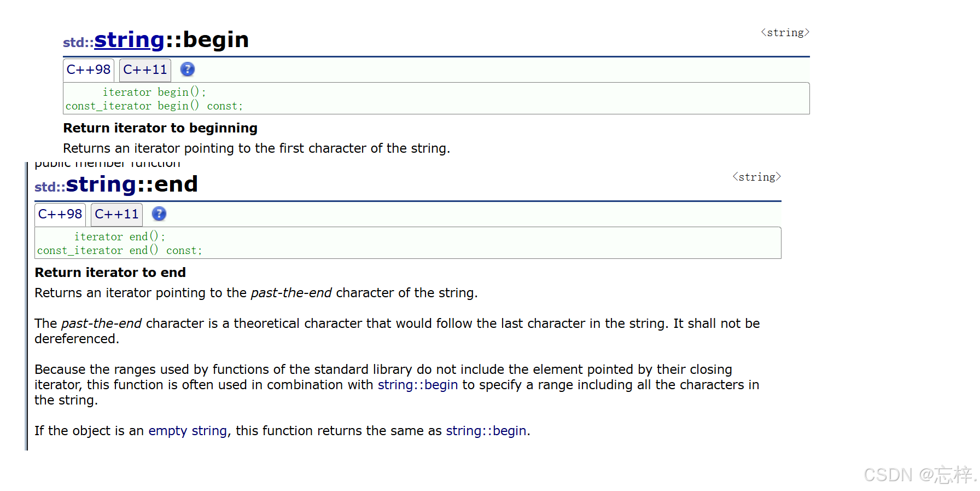The height and width of the screenshot is (491, 980).
Task: Click the Return iterator to end heading
Action: coord(110,273)
